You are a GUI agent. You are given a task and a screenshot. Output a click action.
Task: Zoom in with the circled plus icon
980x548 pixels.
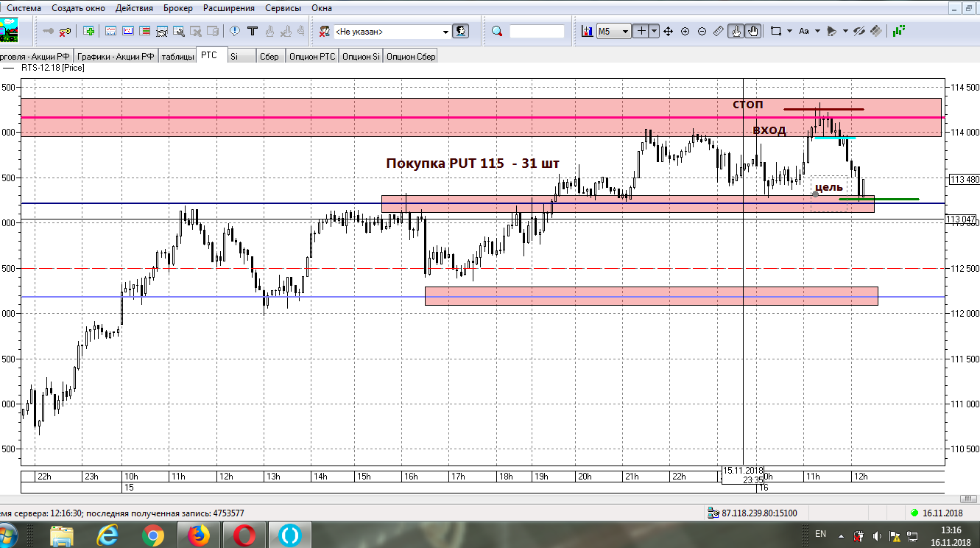point(685,32)
